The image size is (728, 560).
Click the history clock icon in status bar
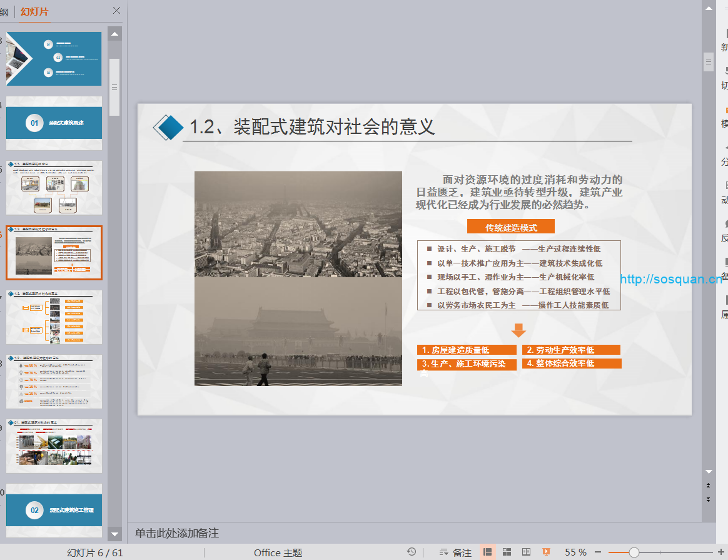coord(411,552)
